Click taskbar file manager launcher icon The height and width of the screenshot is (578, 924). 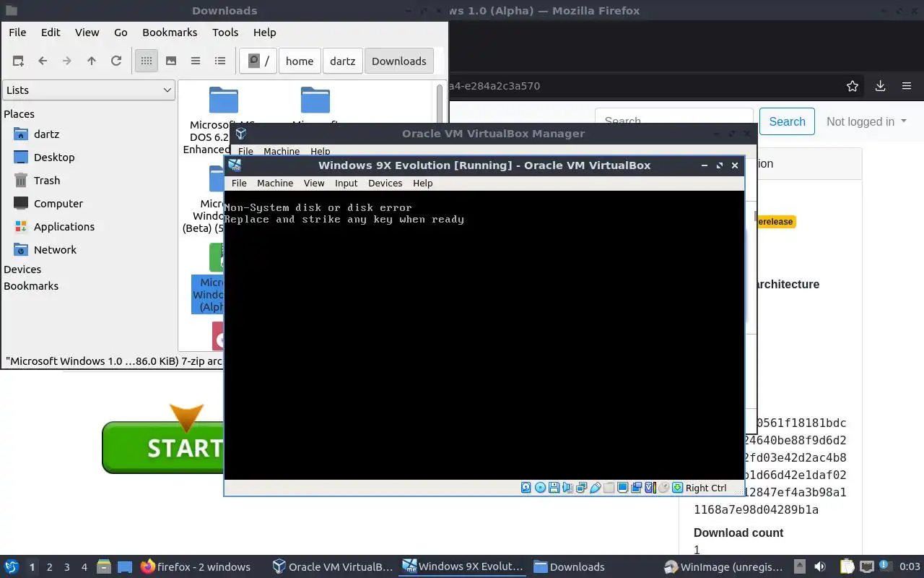[104, 567]
